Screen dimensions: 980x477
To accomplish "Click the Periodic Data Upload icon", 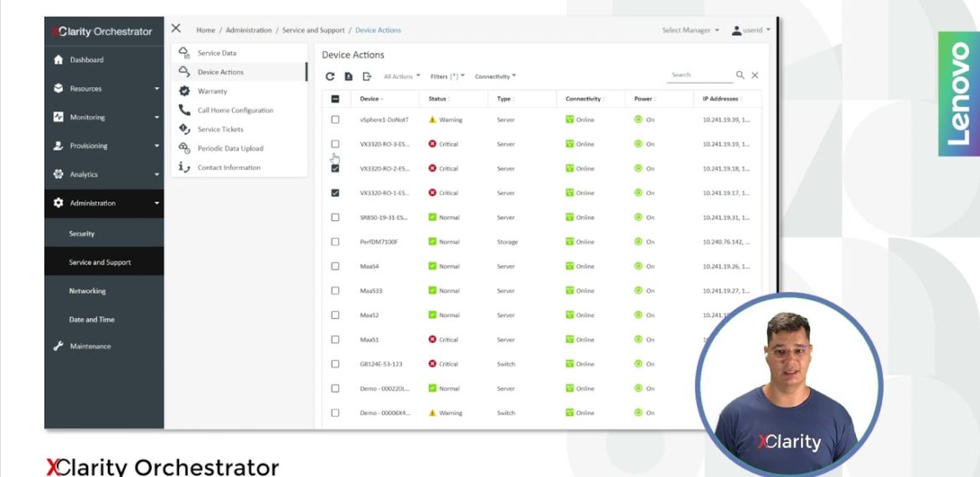I will pos(184,148).
